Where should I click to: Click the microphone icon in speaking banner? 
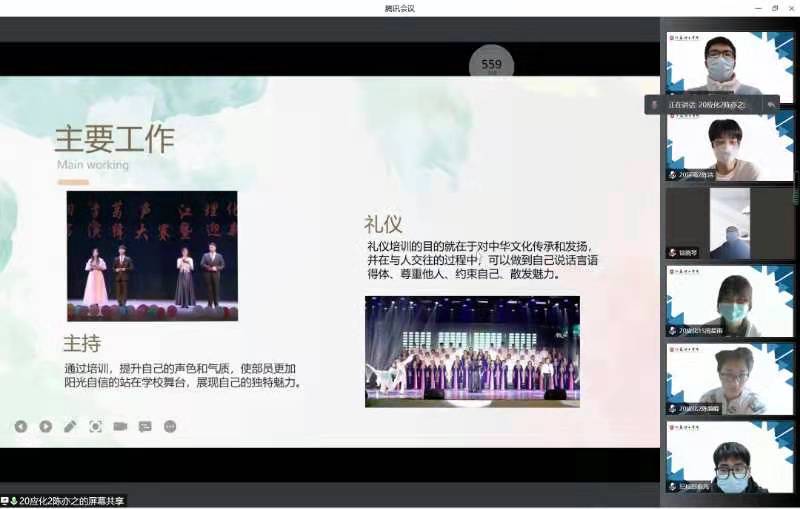[x=654, y=104]
